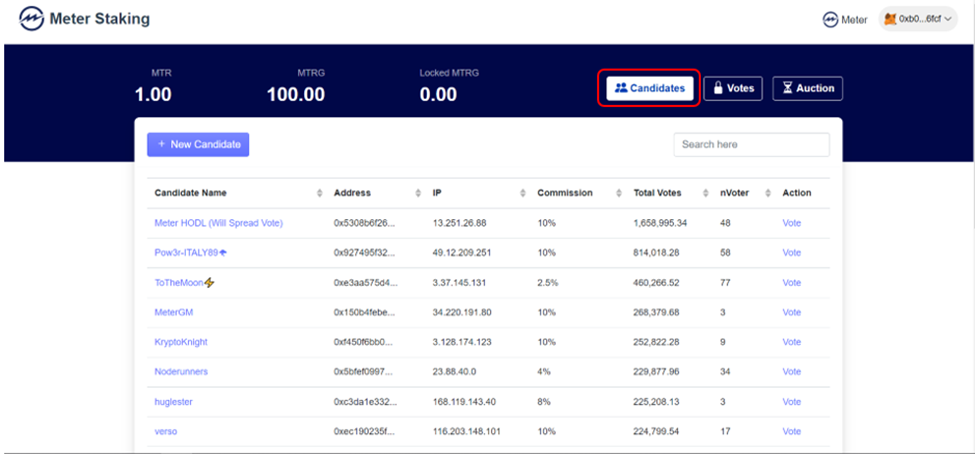Open the 0xb0...6fcf wallet account dropdown
The image size is (975, 454).
(x=918, y=19)
